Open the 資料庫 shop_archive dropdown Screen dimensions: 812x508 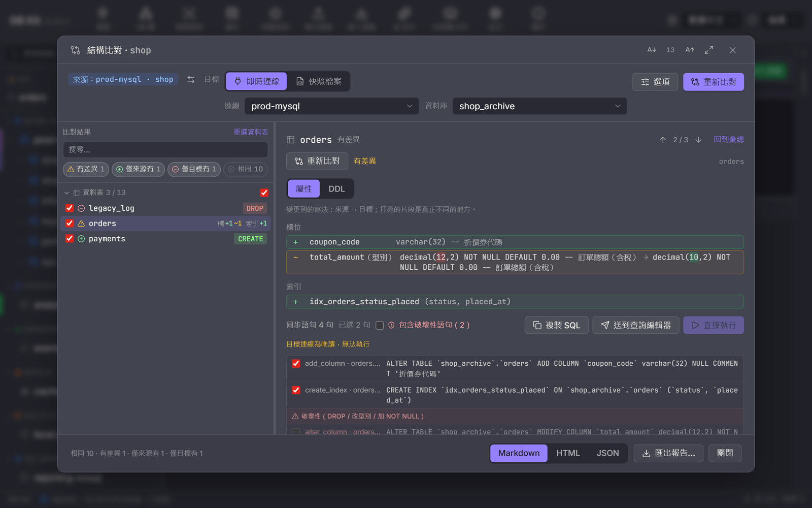click(539, 106)
